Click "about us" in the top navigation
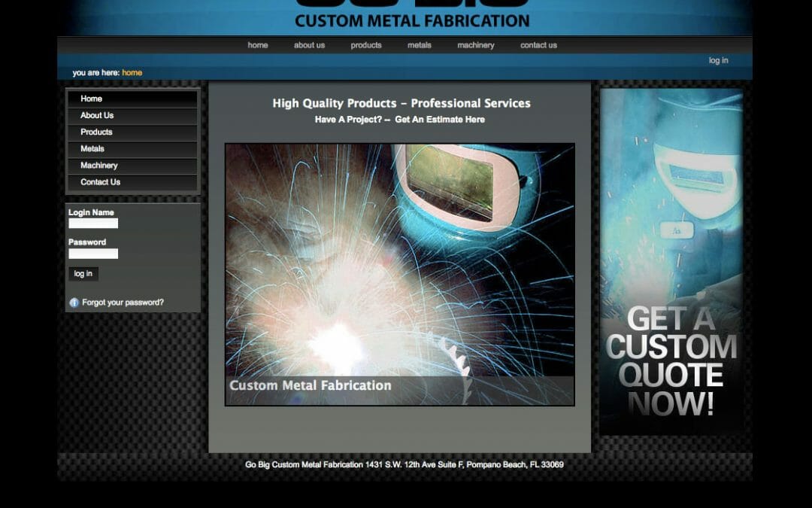812x508 pixels. coord(309,45)
